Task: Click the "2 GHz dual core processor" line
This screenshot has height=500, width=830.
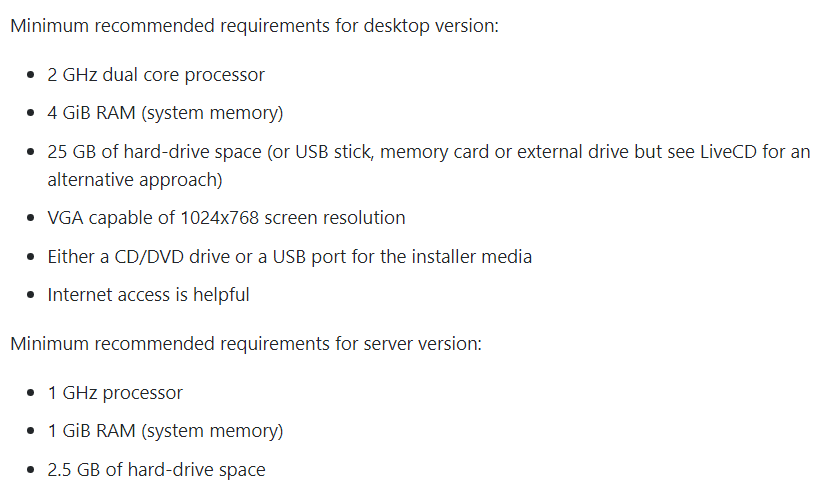Action: [156, 75]
